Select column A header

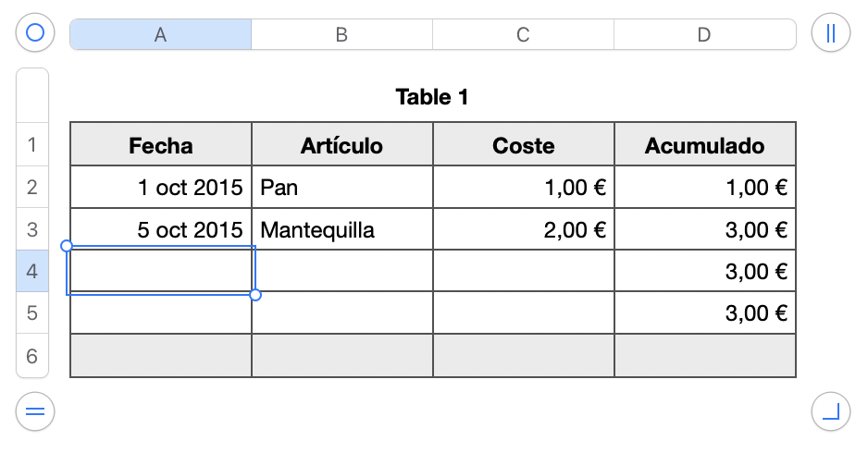pyautogui.click(x=161, y=34)
